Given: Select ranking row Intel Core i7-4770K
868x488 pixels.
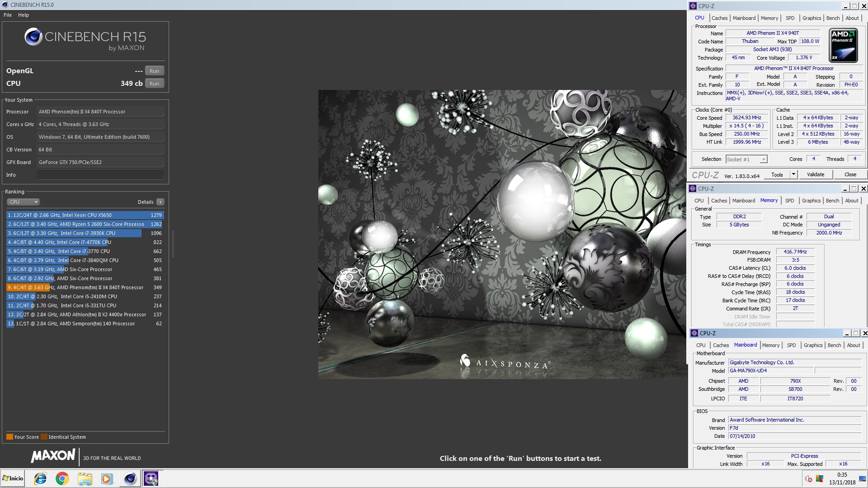Looking at the screenshot, I should click(85, 242).
